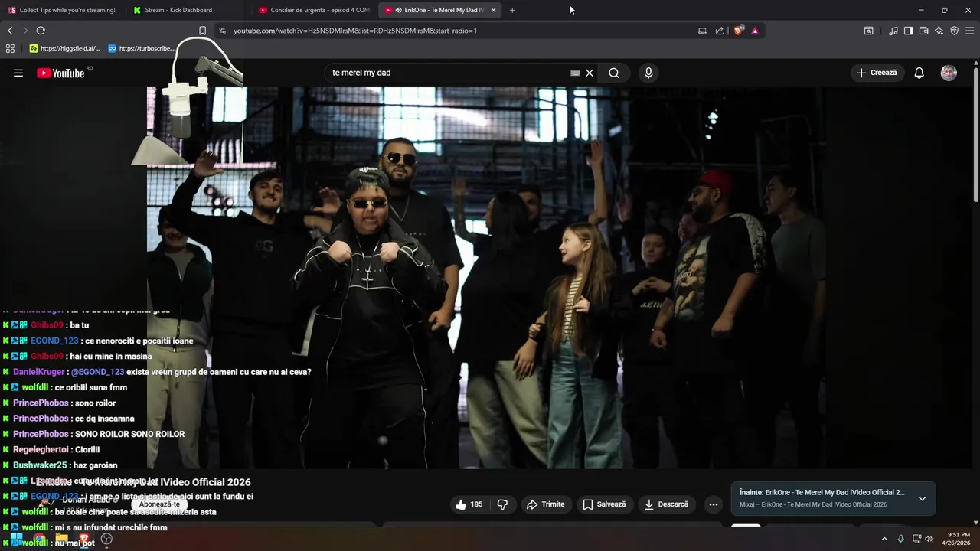
Task: Open the Brave Wallet icon
Action: [923, 31]
